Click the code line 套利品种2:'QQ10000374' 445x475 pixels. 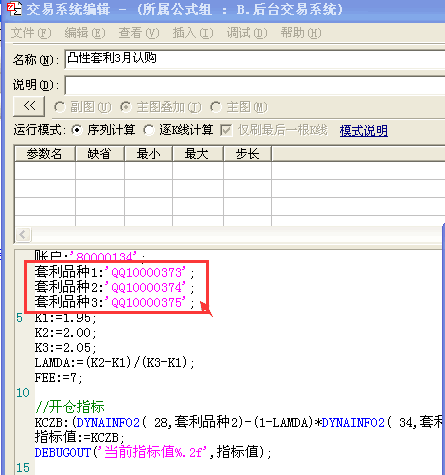114,287
